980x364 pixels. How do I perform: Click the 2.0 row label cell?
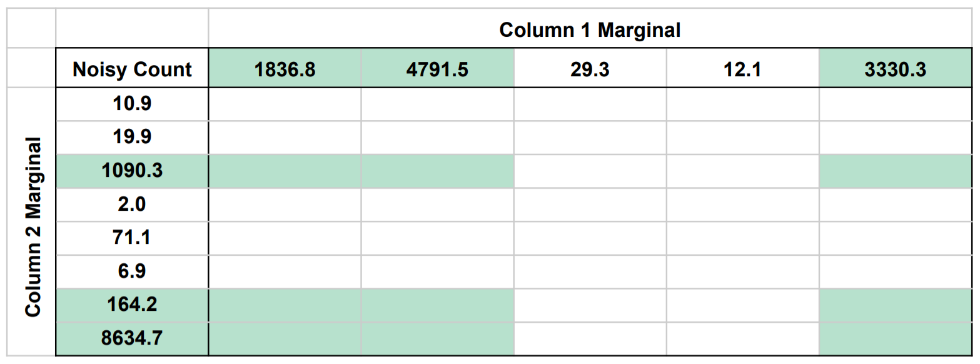coord(132,205)
